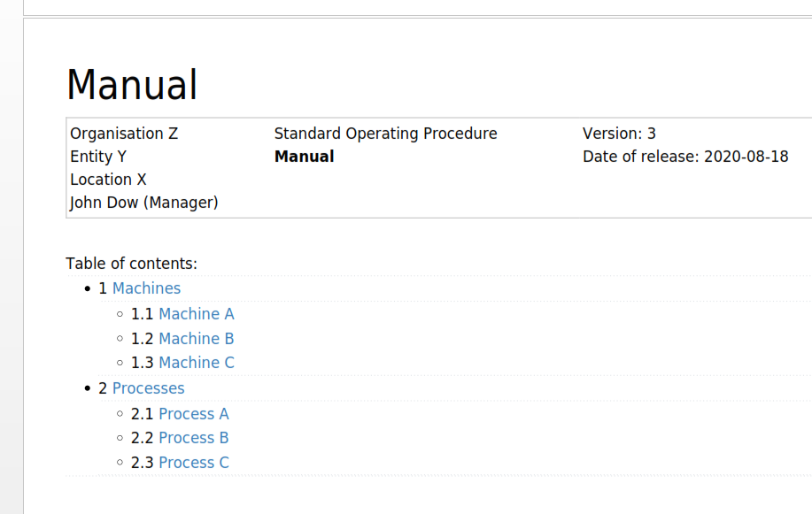Open the Machines section link

click(146, 288)
